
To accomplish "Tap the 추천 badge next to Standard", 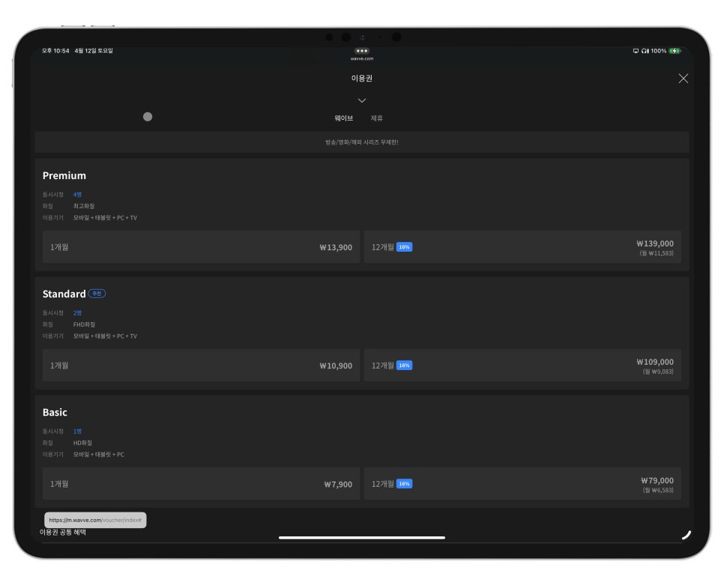I will point(97,294).
